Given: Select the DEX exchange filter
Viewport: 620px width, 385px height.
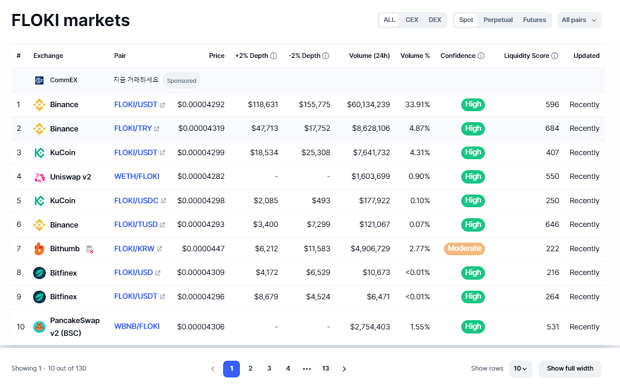Looking at the screenshot, I should click(x=435, y=20).
